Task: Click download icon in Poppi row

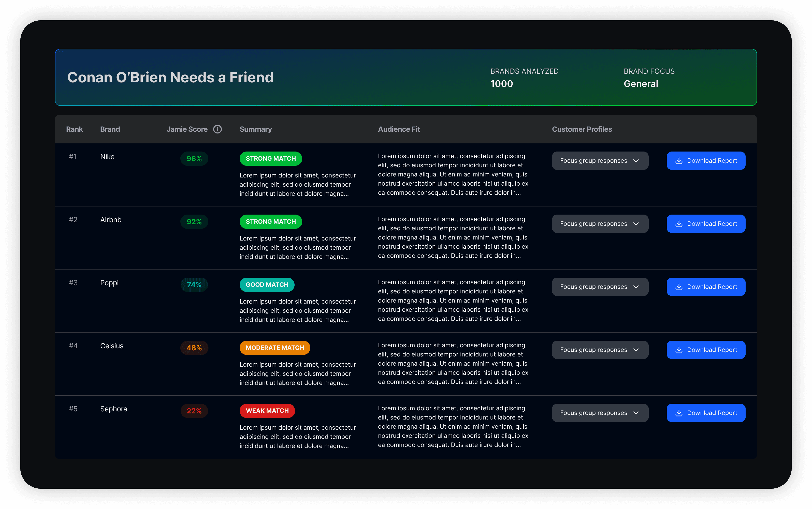Action: (x=679, y=287)
